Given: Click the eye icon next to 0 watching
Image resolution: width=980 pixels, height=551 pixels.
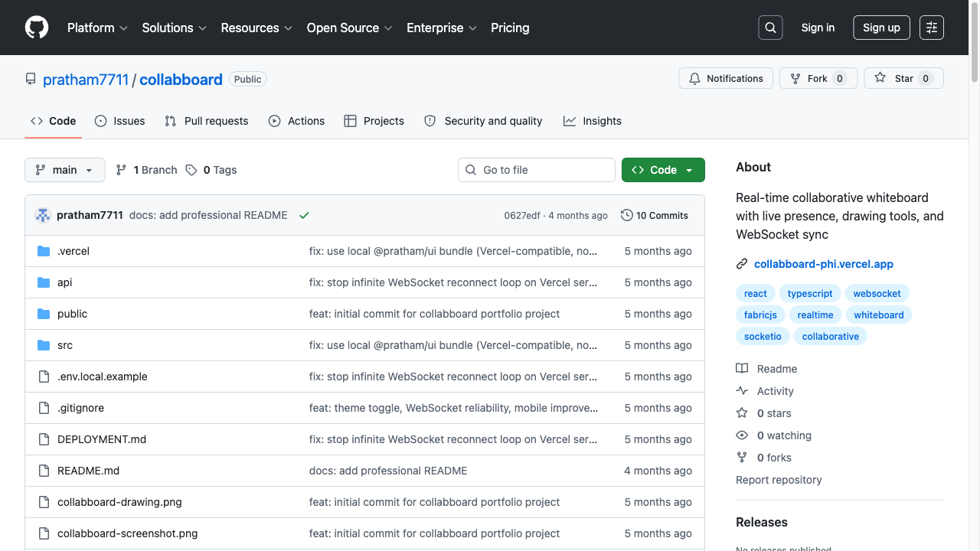Looking at the screenshot, I should click(742, 435).
